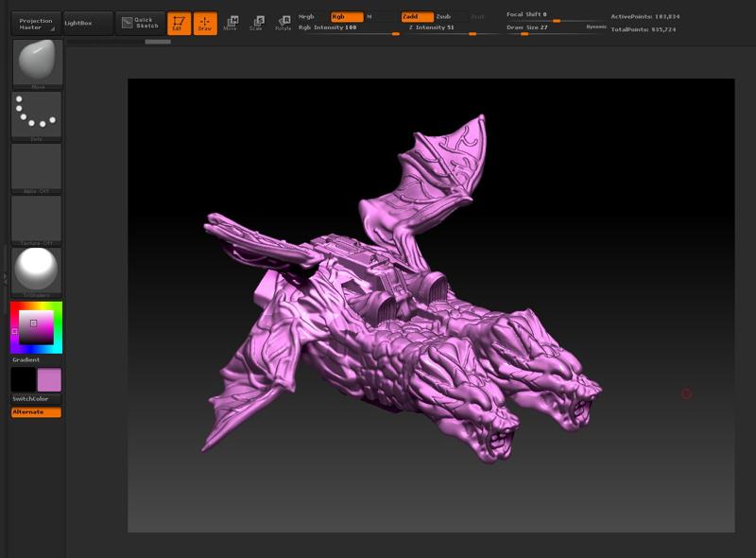
Task: Pick the pink main color swatch
Action: 49,380
